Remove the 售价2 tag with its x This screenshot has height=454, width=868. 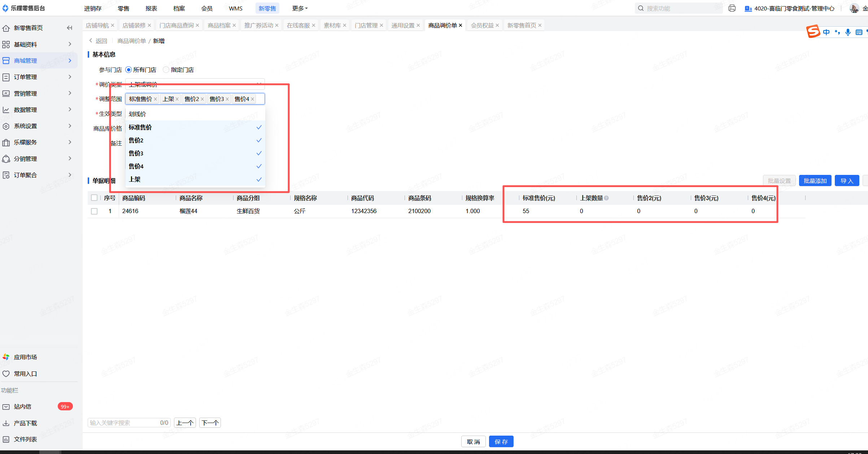pos(202,99)
